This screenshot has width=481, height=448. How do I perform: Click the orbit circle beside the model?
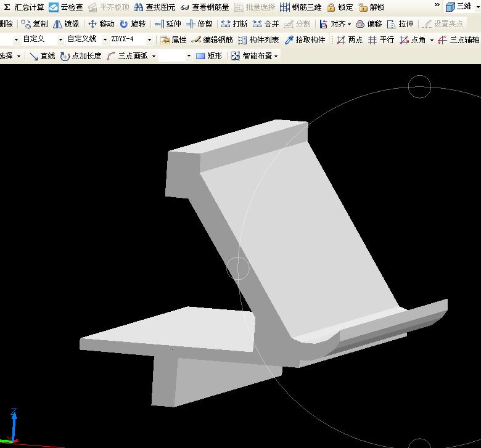tap(238, 268)
